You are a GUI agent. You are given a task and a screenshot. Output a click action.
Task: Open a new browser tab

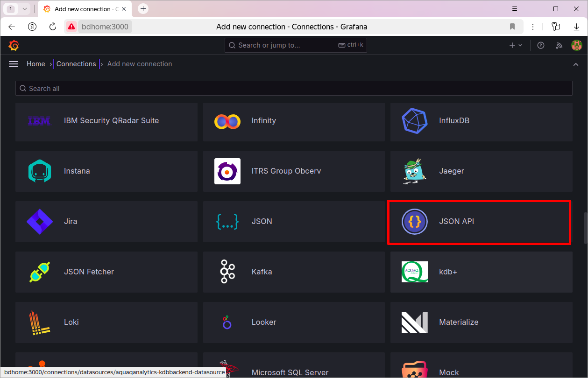coord(143,9)
